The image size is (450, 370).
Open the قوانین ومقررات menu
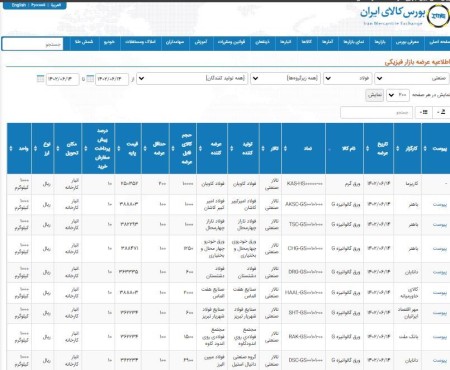231,42
